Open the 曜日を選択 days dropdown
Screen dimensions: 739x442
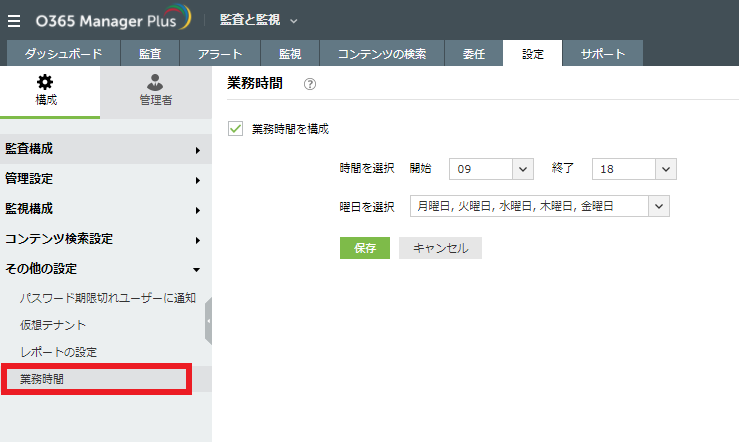(540, 206)
